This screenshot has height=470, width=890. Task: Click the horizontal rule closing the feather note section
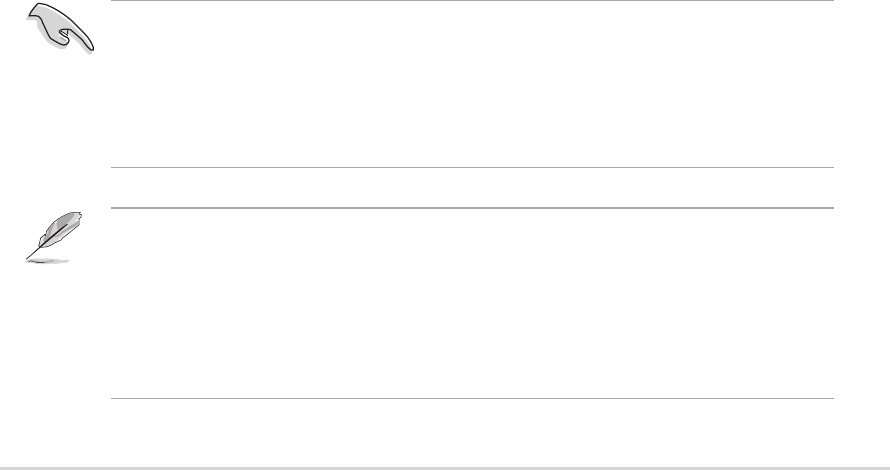[x=470, y=400]
